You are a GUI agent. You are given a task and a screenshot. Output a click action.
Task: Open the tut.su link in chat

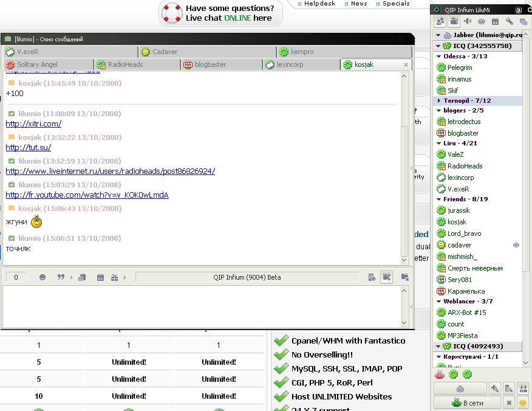[x=29, y=147]
